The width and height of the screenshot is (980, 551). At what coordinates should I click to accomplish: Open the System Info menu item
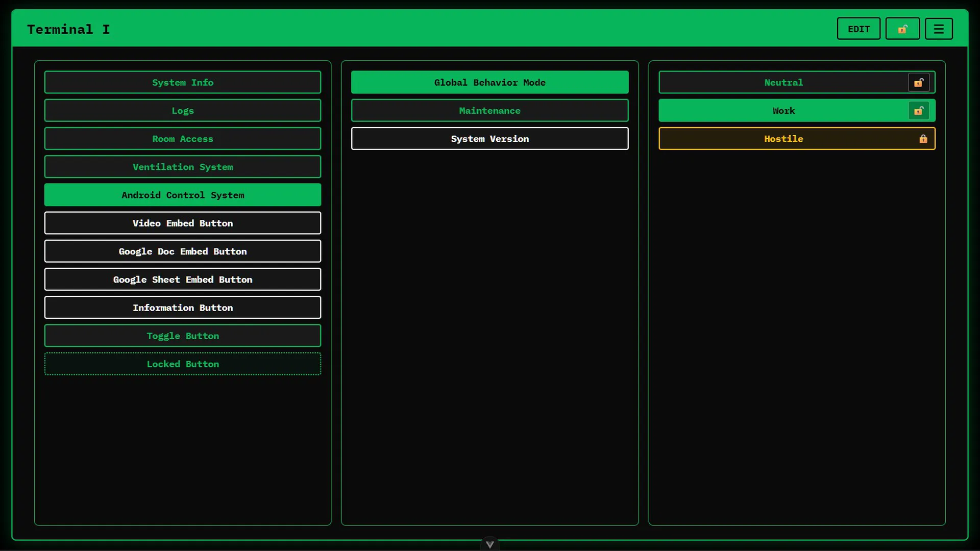[183, 83]
